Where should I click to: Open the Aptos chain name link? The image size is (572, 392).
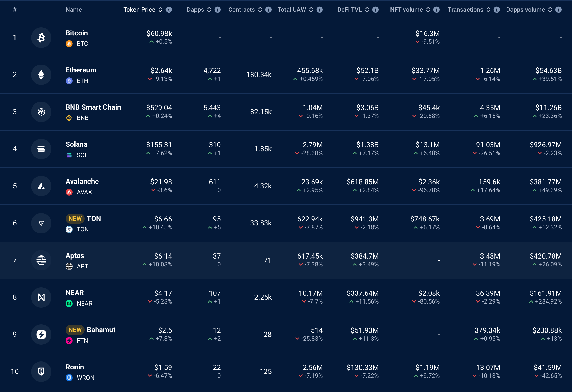click(75, 256)
